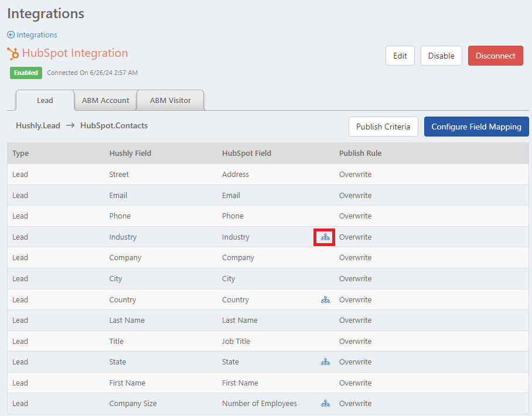Click Company in the Hushly Field column
This screenshot has height=416, width=532.
[x=125, y=258]
